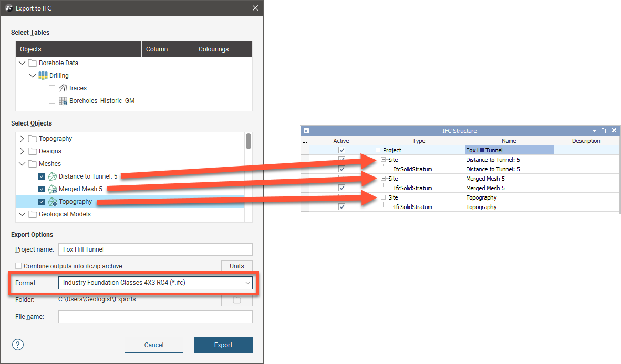This screenshot has height=364, width=621.
Task: Click the IFC Structure panel pin icon
Action: tap(604, 131)
